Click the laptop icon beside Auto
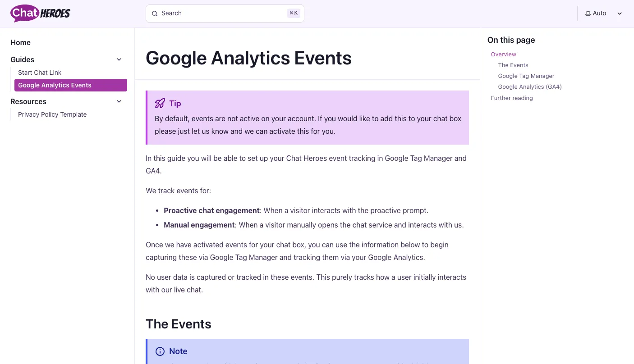Image resolution: width=634 pixels, height=364 pixels. 588,14
